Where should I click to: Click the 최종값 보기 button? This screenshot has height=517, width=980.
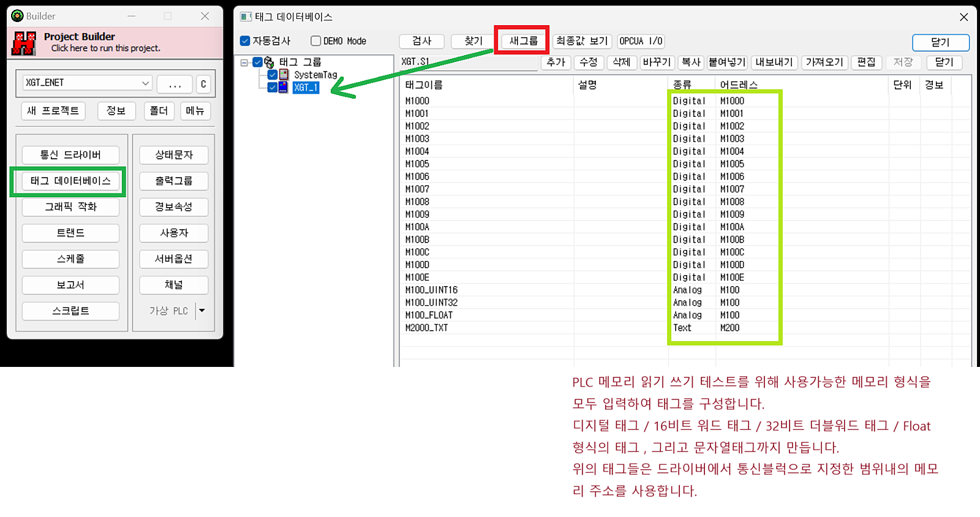582,41
